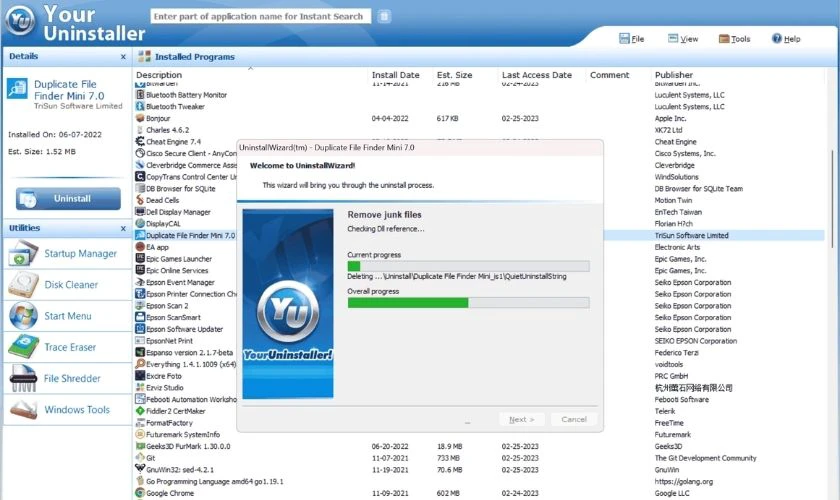Open the File menu
Viewport: 840px width, 500px height.
[632, 39]
